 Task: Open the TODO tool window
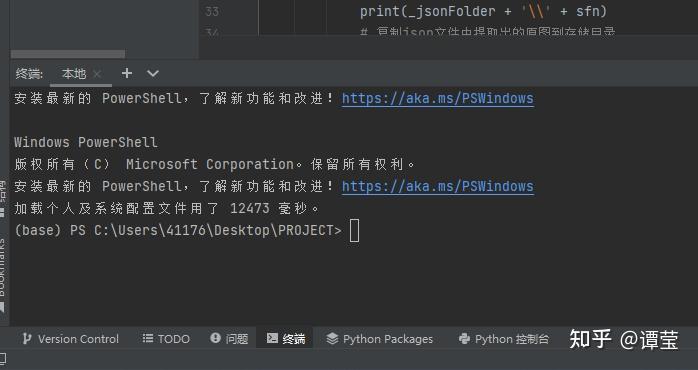click(x=166, y=339)
